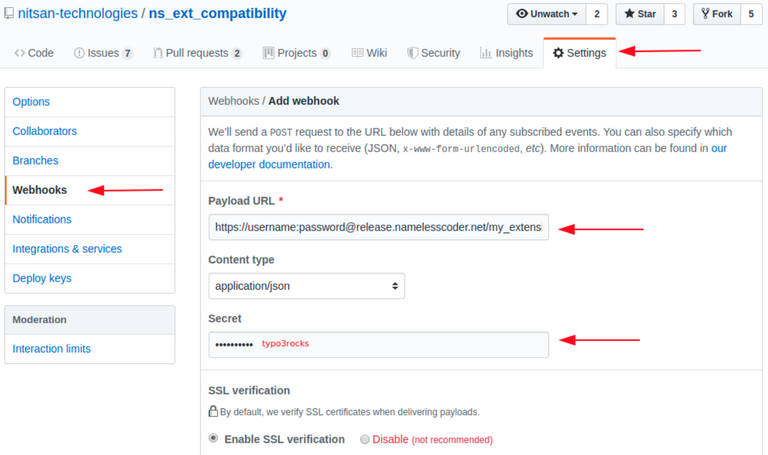Click the Code tab icon
The image size is (768, 455).
[19, 53]
